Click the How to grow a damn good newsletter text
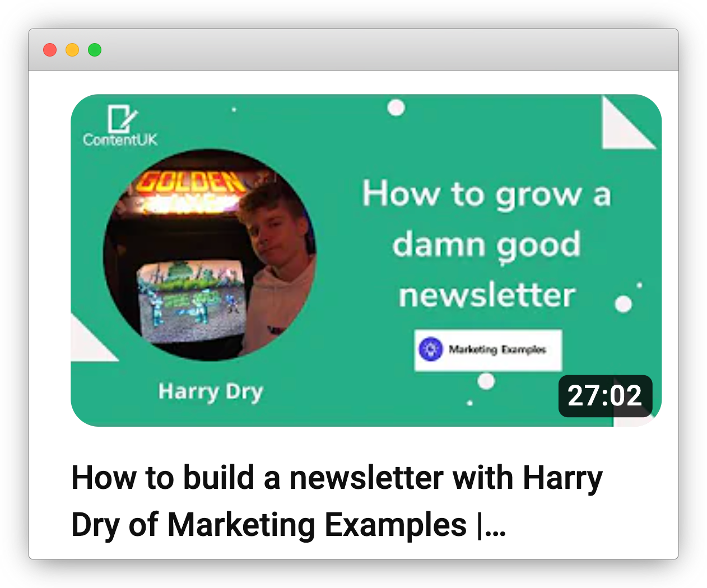The width and height of the screenshot is (707, 588). (486, 244)
